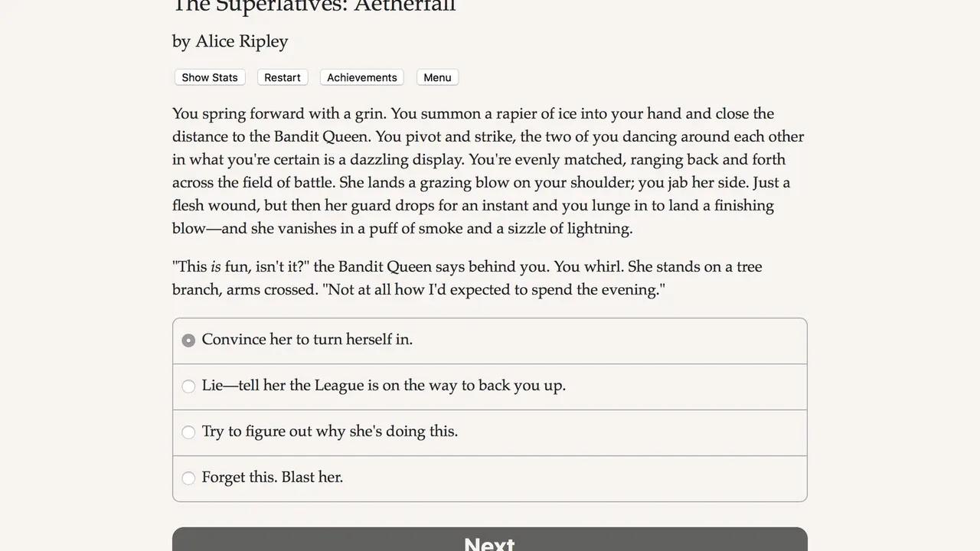Pick radio circle for 'Try to figure out why'
Image resolution: width=980 pixels, height=551 pixels.
188,432
